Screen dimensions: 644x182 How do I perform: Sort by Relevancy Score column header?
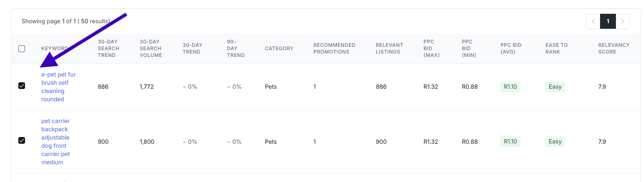(x=613, y=48)
